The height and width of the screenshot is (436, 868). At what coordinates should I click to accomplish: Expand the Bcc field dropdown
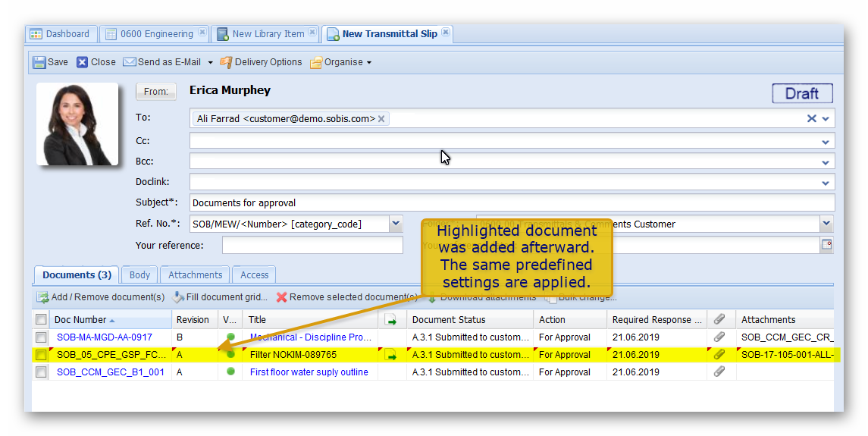[x=826, y=162]
